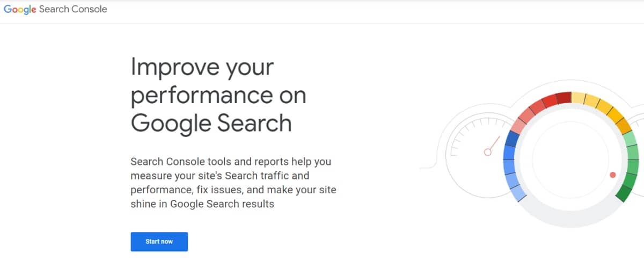
Task: Click the "Google Search" headline line
Action: (211, 122)
